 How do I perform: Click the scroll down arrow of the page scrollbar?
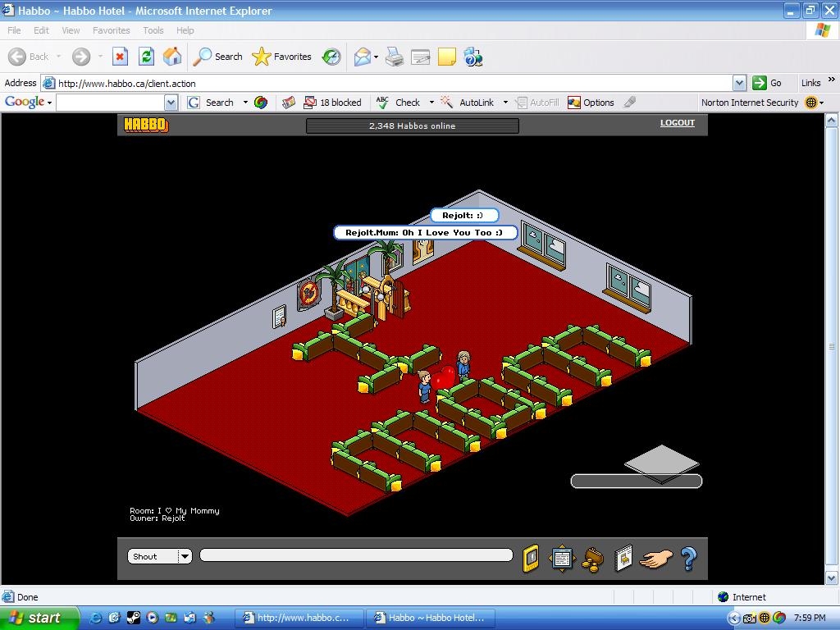click(x=832, y=578)
